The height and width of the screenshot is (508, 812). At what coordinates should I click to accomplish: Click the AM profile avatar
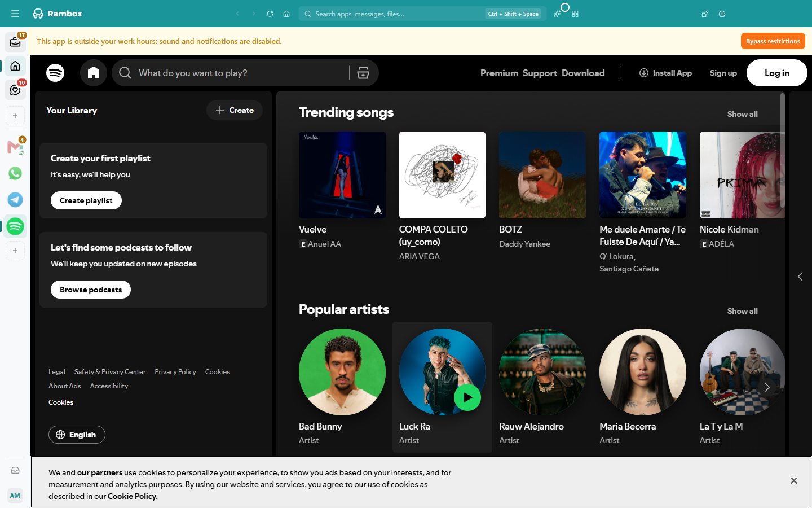(15, 496)
